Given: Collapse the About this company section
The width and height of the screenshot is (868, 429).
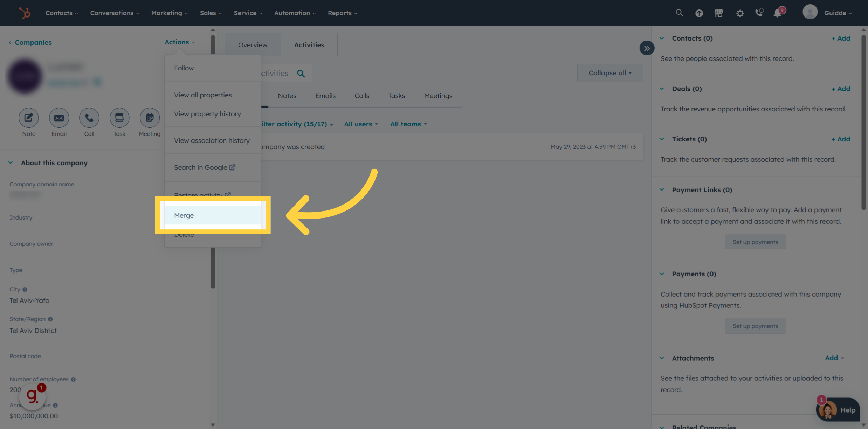Looking at the screenshot, I should point(11,162).
